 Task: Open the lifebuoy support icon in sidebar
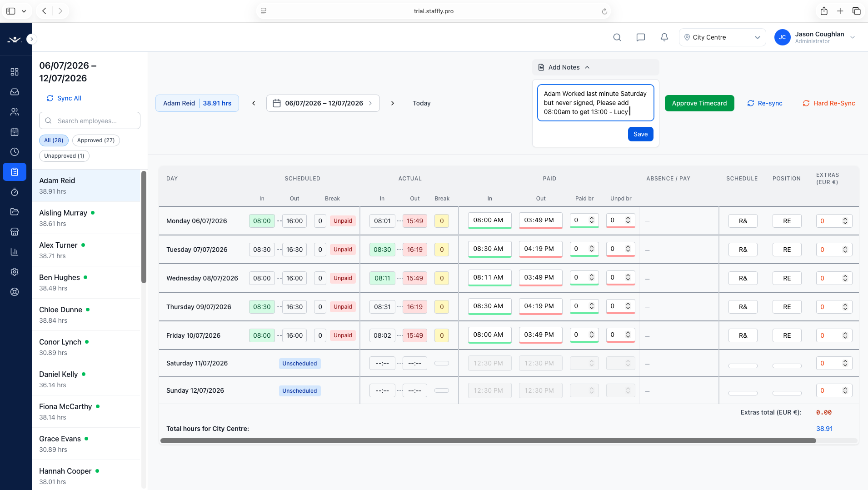tap(15, 292)
